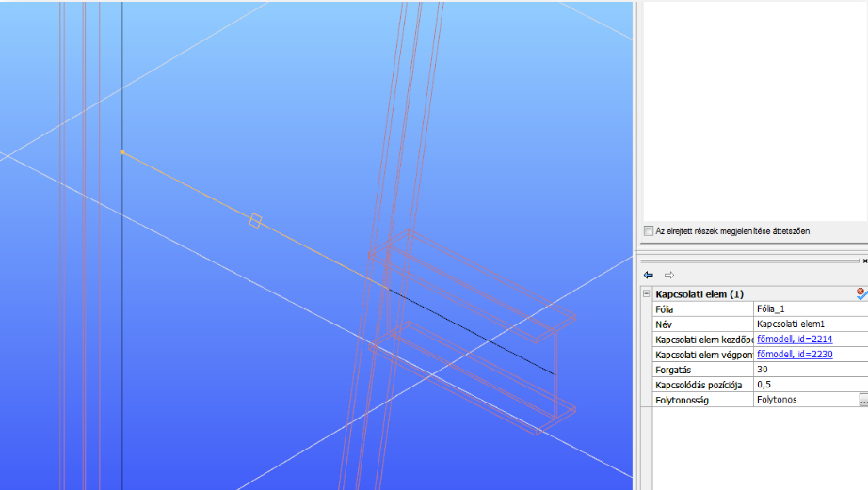Close the properties panel with the x
868x490 pixels.
(x=864, y=261)
